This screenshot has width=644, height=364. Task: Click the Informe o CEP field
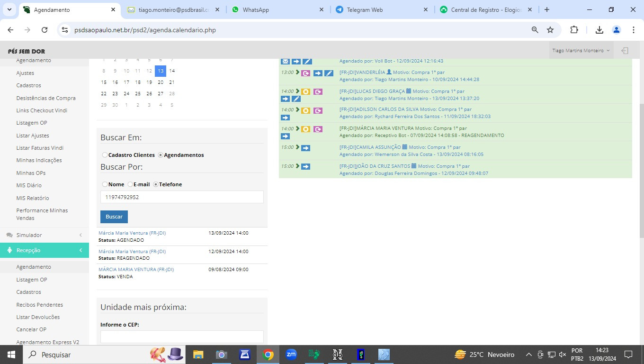pyautogui.click(x=182, y=337)
